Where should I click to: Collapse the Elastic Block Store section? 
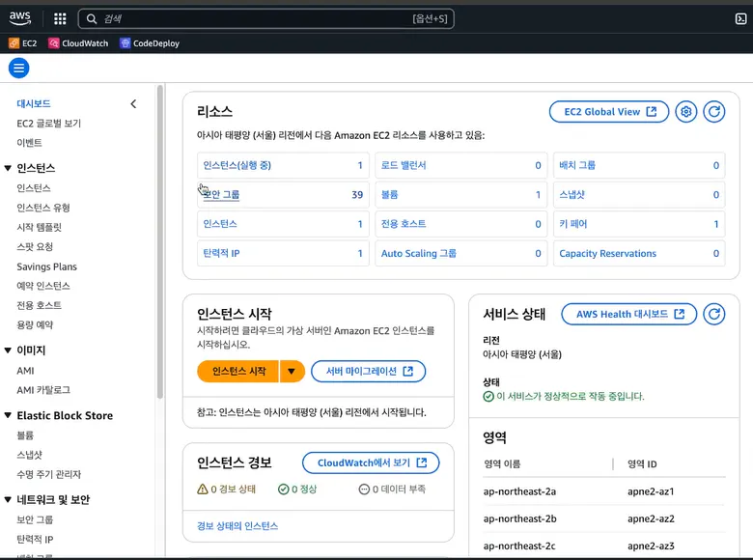click(8, 415)
